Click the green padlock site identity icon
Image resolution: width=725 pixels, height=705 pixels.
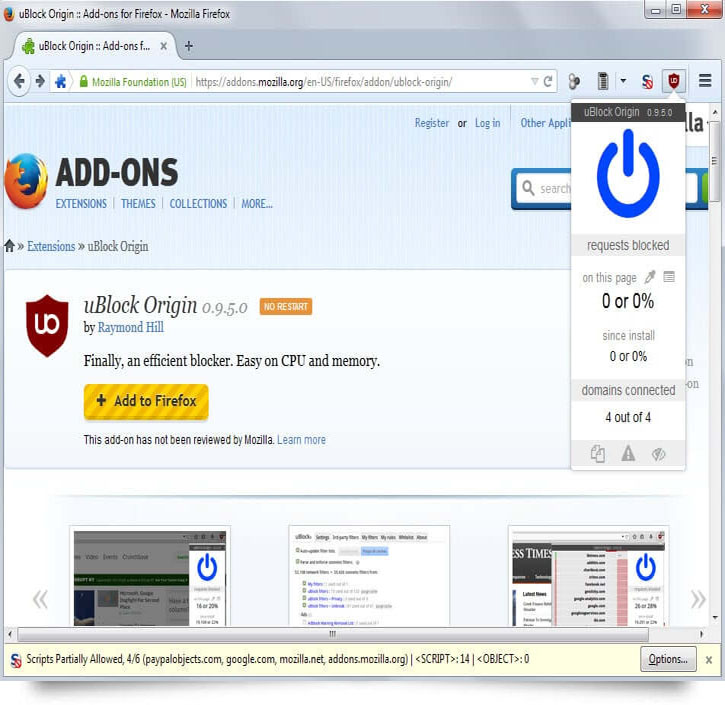(84, 81)
